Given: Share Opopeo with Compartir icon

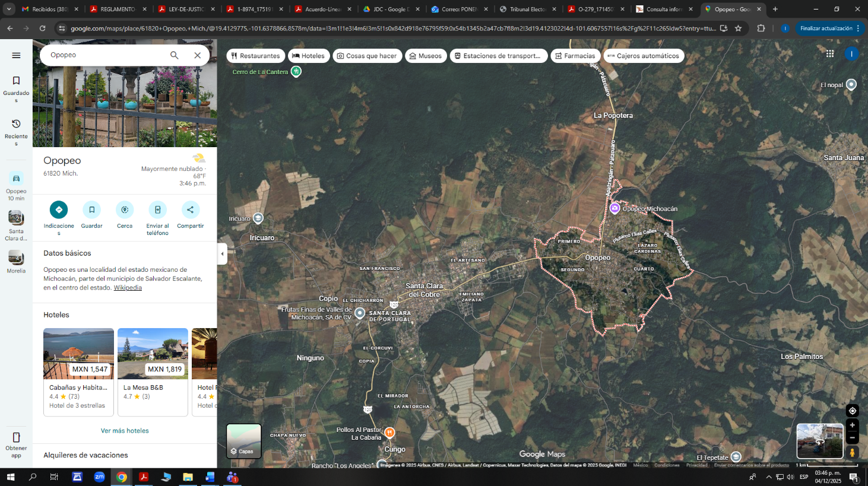Looking at the screenshot, I should tap(190, 210).
